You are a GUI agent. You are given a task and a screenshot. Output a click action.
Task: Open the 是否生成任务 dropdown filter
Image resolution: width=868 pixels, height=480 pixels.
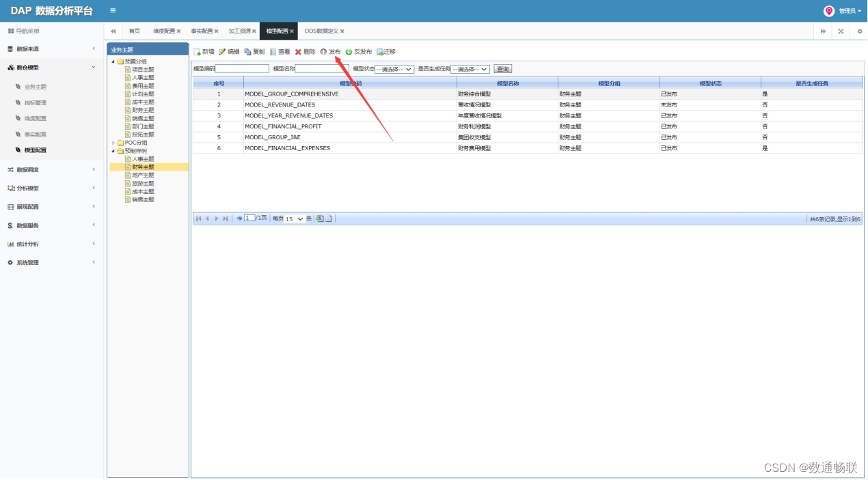tap(470, 69)
